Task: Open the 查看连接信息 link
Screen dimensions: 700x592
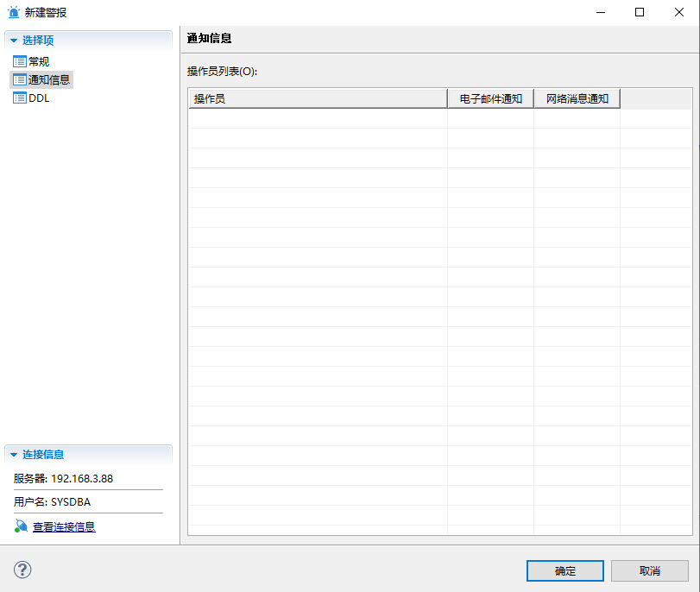Action: click(64, 526)
